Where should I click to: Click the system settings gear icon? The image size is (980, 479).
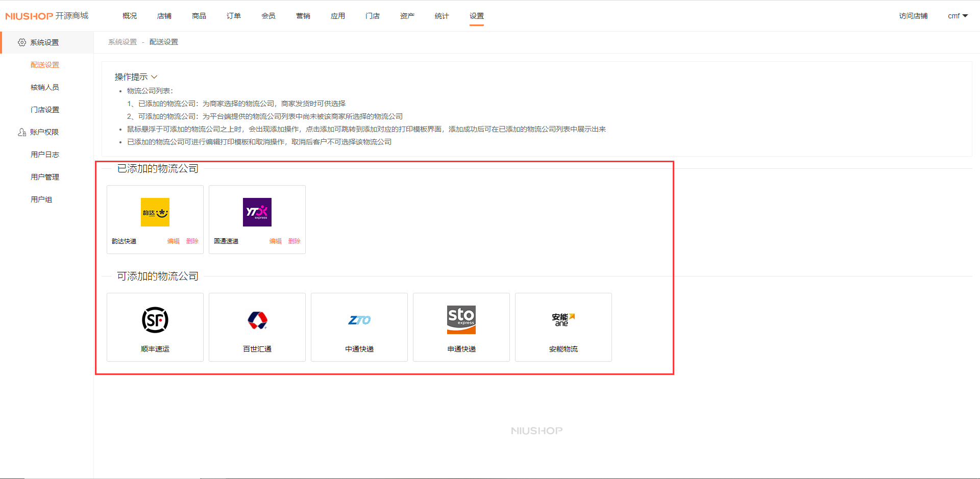point(22,42)
